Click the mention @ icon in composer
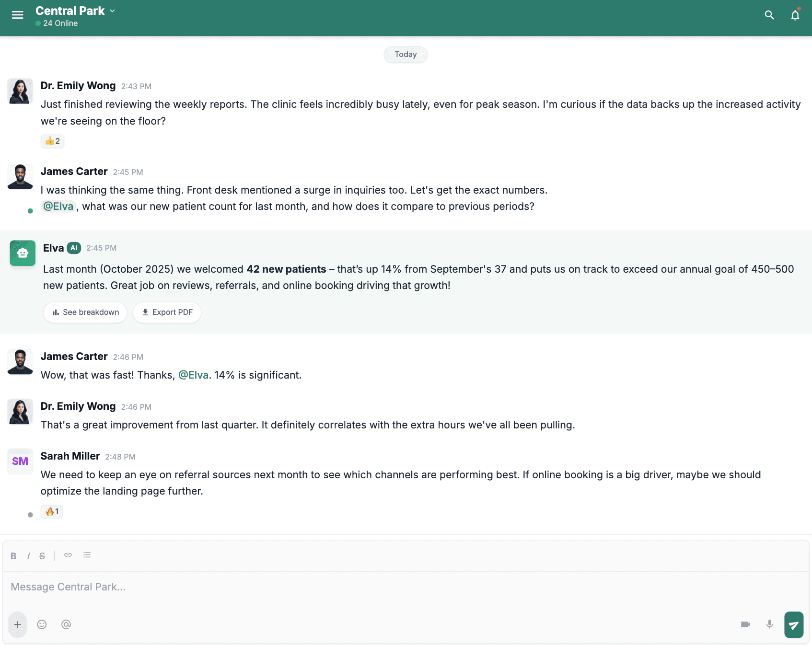Screen dimensions: 812x646 coord(66,624)
